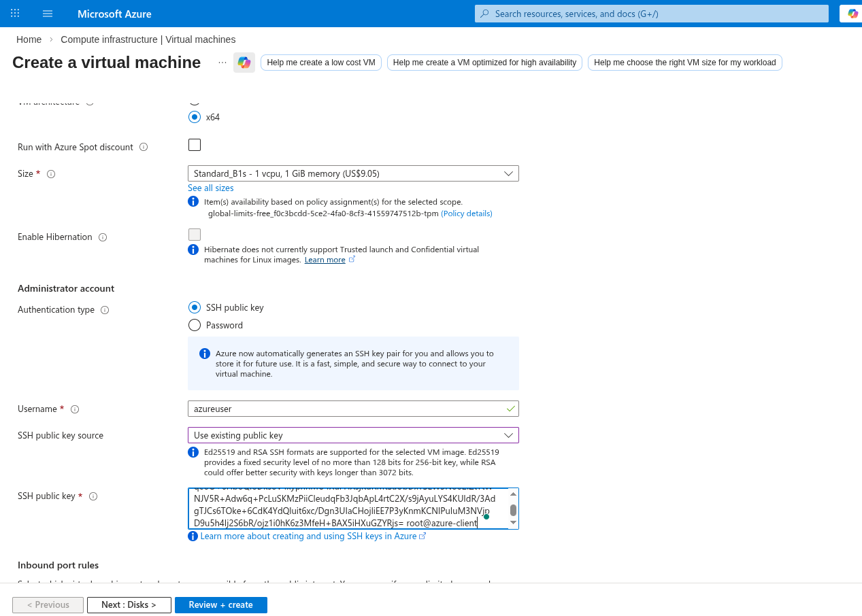The image size is (862, 616).
Task: Click the SSH public key info icon
Action: (93, 496)
